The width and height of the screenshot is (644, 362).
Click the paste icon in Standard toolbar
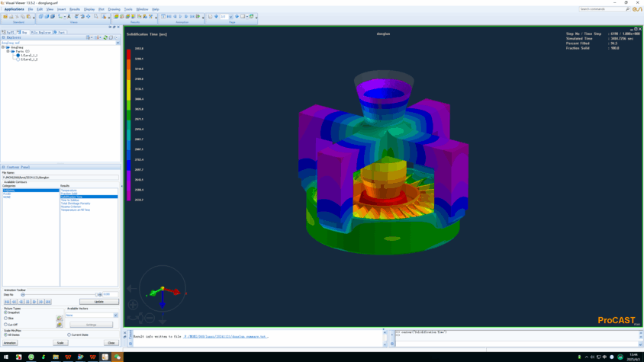(28, 17)
